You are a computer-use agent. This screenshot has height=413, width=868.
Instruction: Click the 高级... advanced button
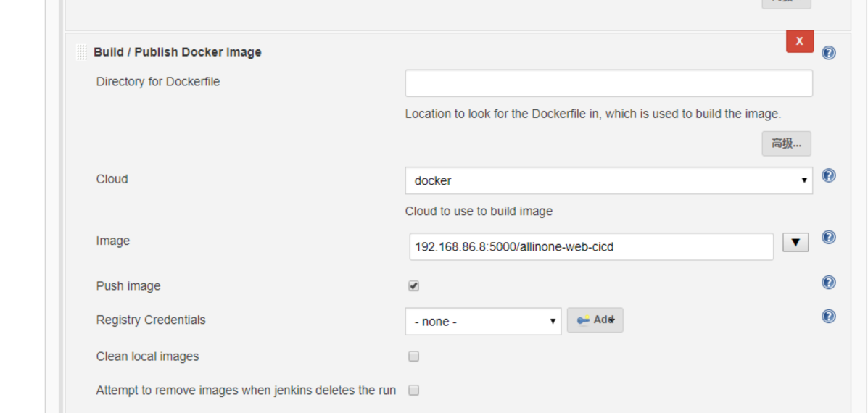[x=786, y=143]
